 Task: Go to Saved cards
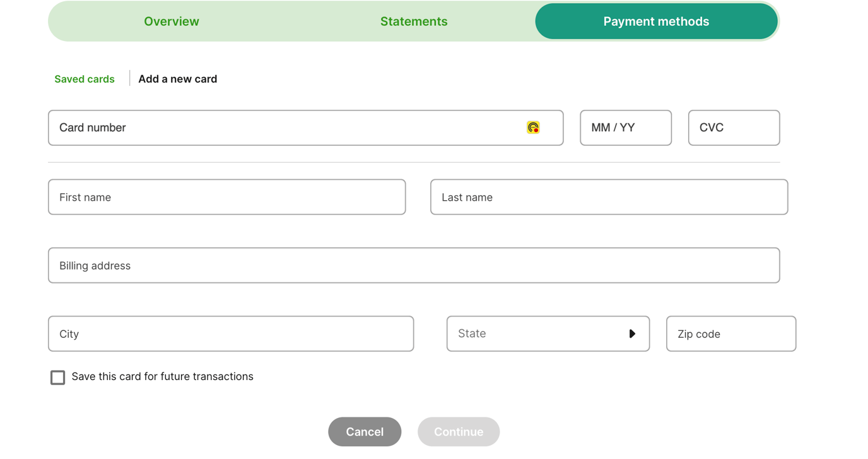click(85, 79)
